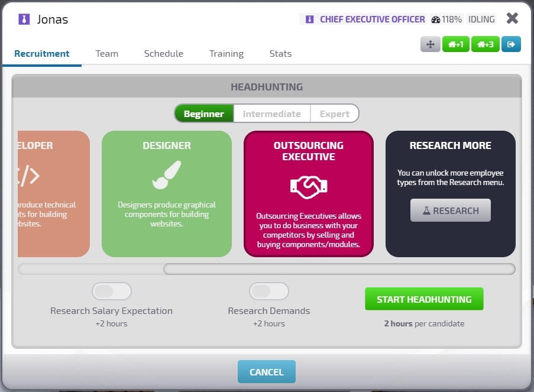Select Intermediate experience level
The image size is (534, 392).
(271, 114)
